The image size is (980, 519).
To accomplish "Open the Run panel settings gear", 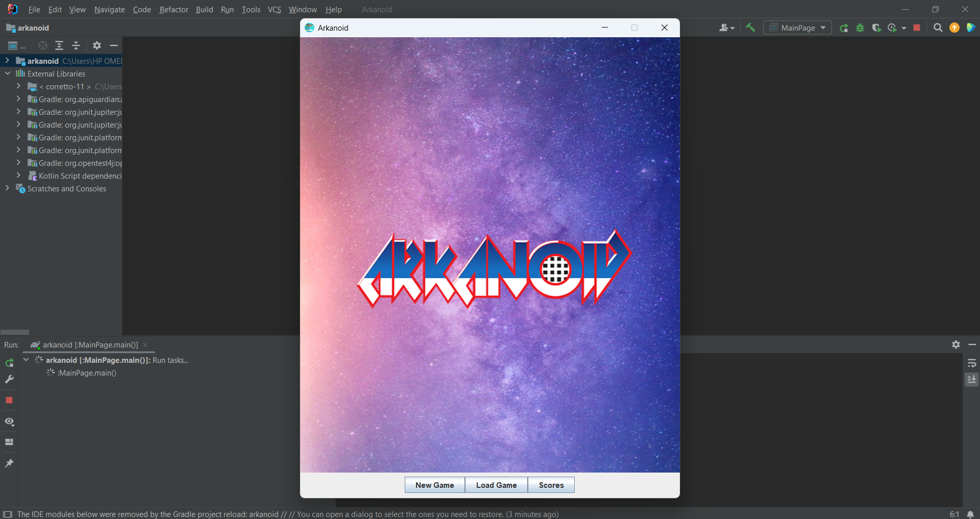I will click(x=956, y=344).
